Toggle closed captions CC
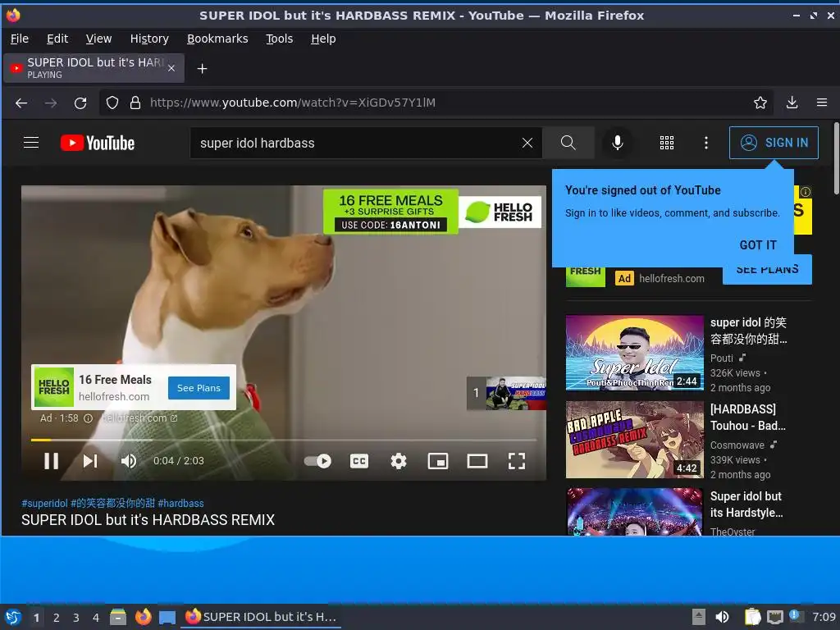Screen dimensions: 840x630 [x=359, y=461]
